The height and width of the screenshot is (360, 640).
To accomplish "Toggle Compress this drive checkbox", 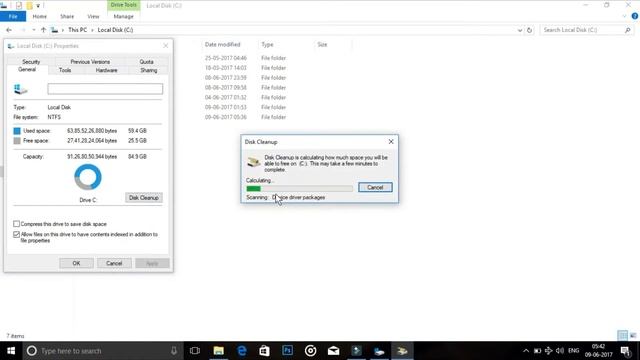I will coord(16,224).
